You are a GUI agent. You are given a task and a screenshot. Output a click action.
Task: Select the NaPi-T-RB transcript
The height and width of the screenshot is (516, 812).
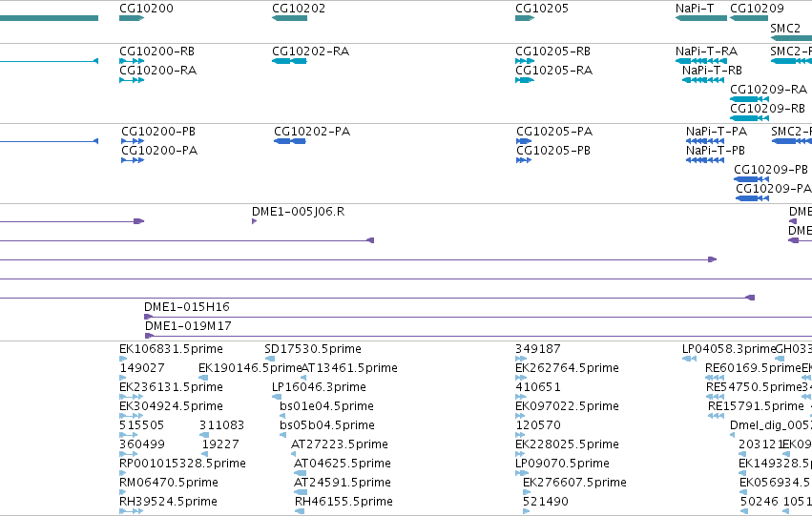click(712, 71)
